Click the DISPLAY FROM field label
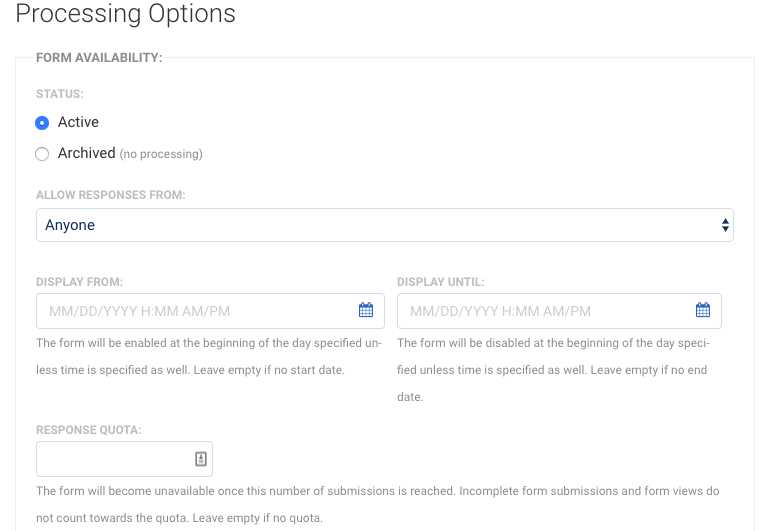Image resolution: width=770 pixels, height=531 pixels. 80,282
